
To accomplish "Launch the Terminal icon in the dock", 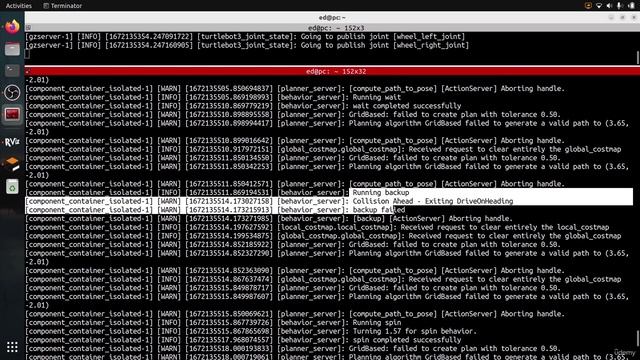I will (12, 71).
